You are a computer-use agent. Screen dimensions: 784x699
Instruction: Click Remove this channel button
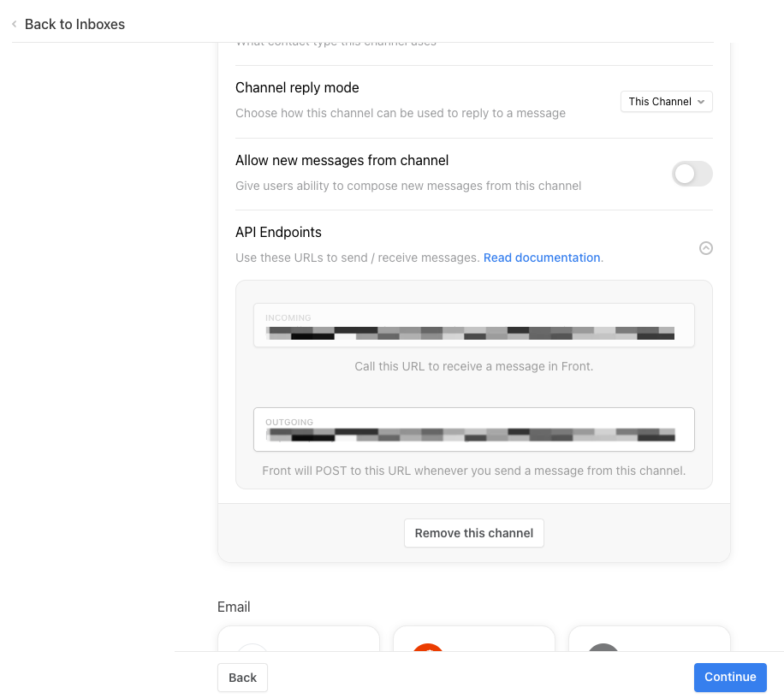pos(473,533)
